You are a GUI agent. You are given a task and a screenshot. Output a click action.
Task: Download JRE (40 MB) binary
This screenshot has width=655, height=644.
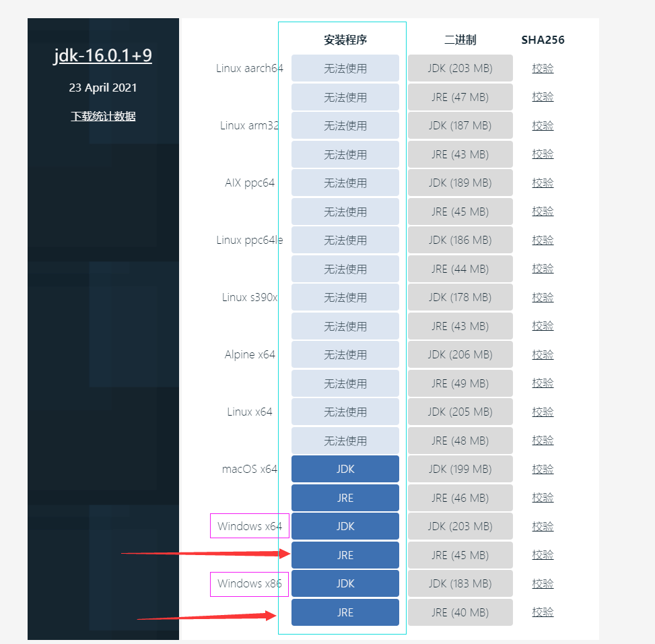[460, 612]
